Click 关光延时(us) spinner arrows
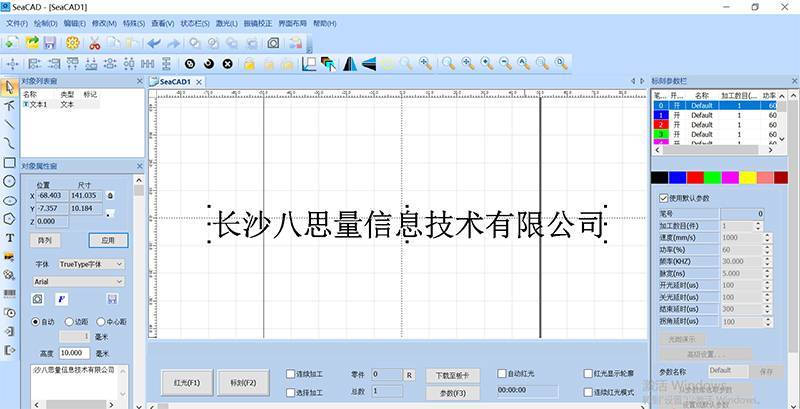Screen dimensions: 800x409 tap(767, 297)
